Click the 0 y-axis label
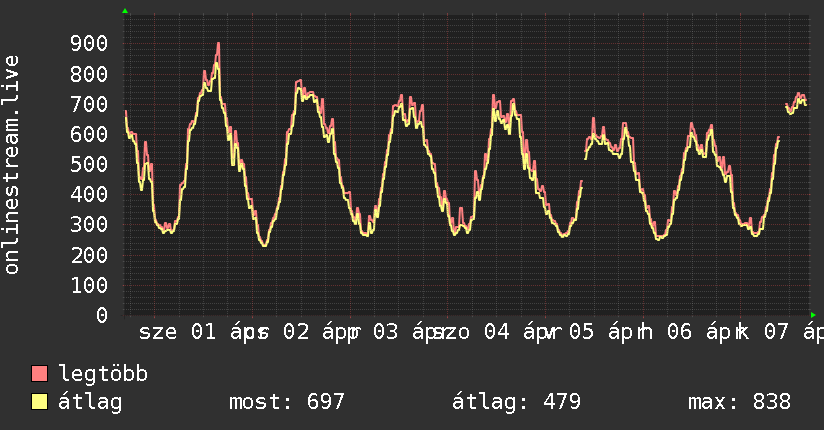The height and width of the screenshot is (430, 824). [102, 315]
